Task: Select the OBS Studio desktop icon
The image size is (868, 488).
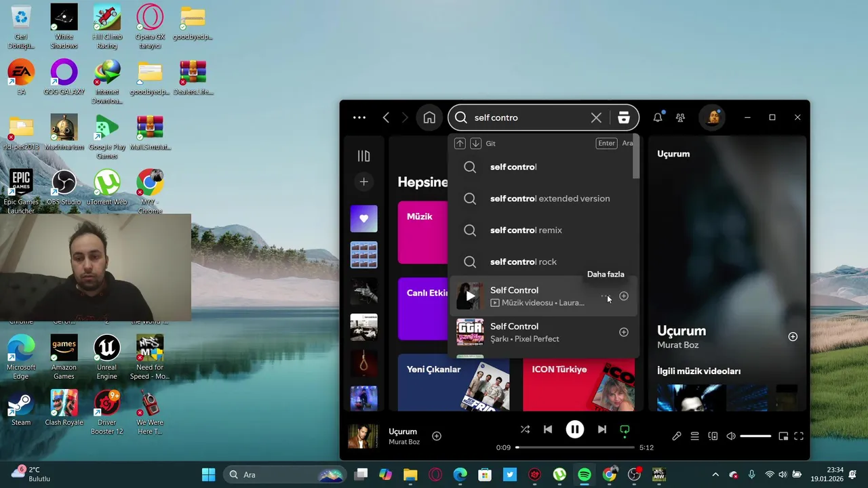Action: point(64,188)
